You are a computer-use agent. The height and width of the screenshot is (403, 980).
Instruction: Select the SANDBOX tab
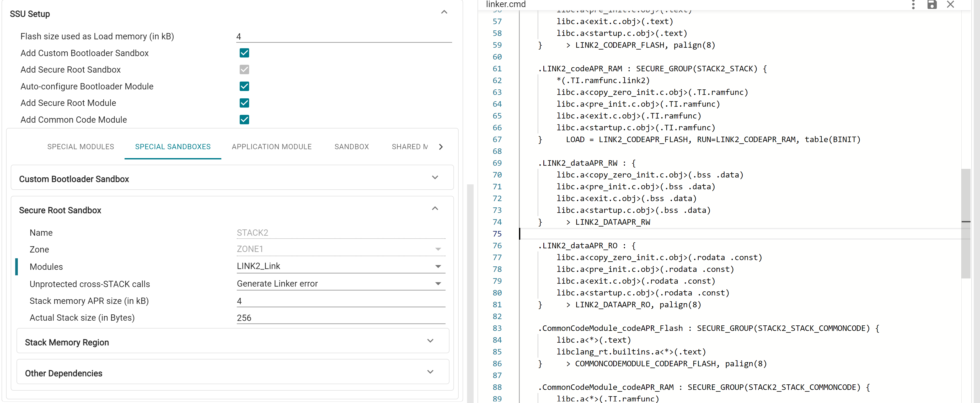click(351, 147)
